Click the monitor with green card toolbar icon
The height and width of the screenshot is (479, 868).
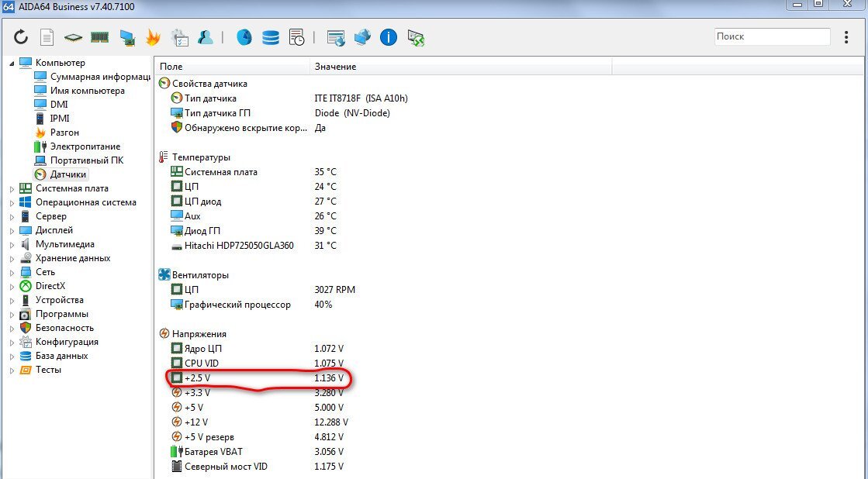(x=127, y=38)
